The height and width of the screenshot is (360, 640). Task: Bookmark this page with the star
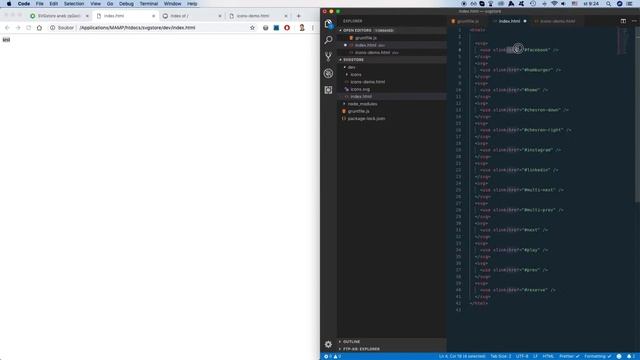pos(252,28)
